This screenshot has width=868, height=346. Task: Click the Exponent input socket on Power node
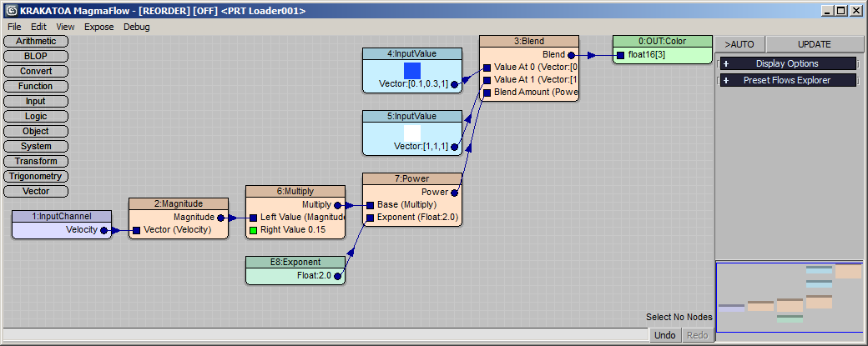(x=370, y=218)
